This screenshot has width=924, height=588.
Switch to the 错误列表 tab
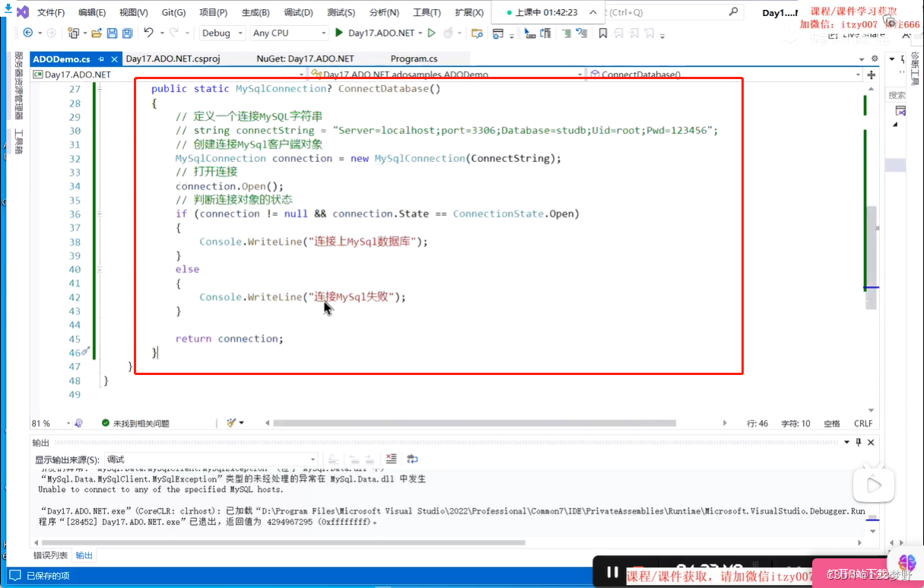pos(50,555)
